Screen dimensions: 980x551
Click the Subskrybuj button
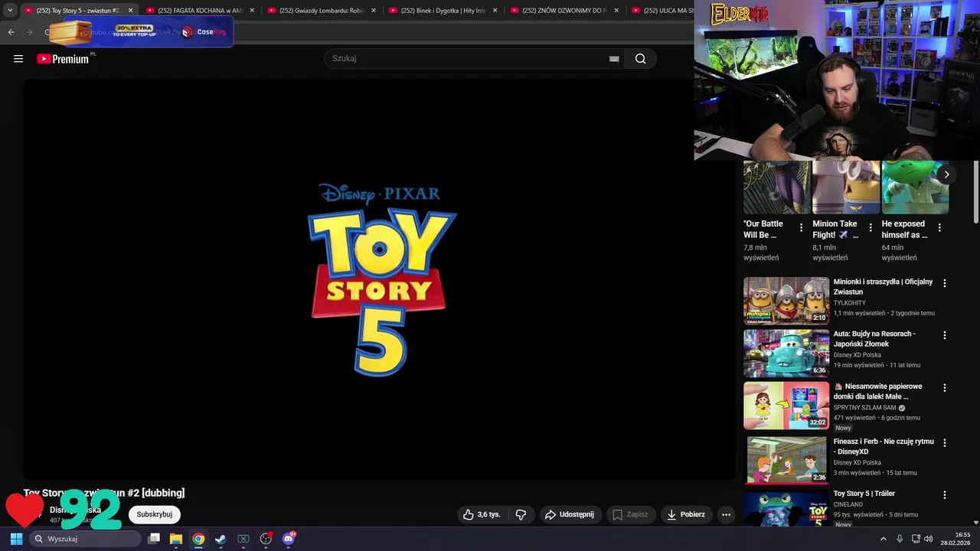pos(155,514)
